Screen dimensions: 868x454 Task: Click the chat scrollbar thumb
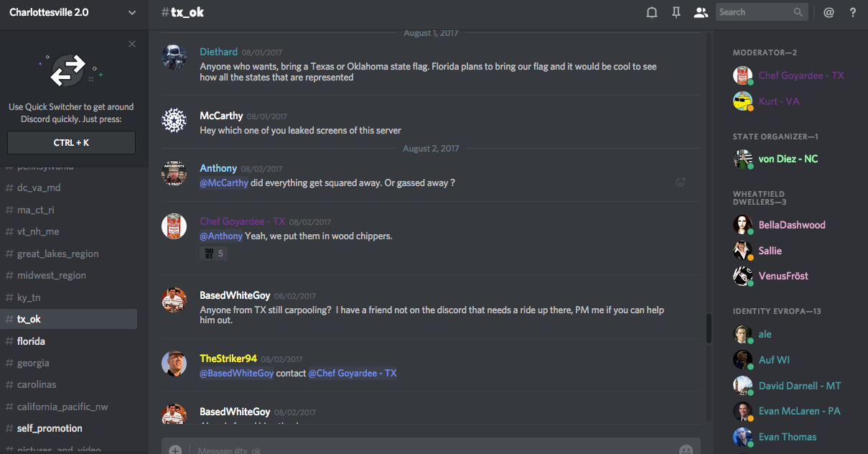tap(709, 328)
